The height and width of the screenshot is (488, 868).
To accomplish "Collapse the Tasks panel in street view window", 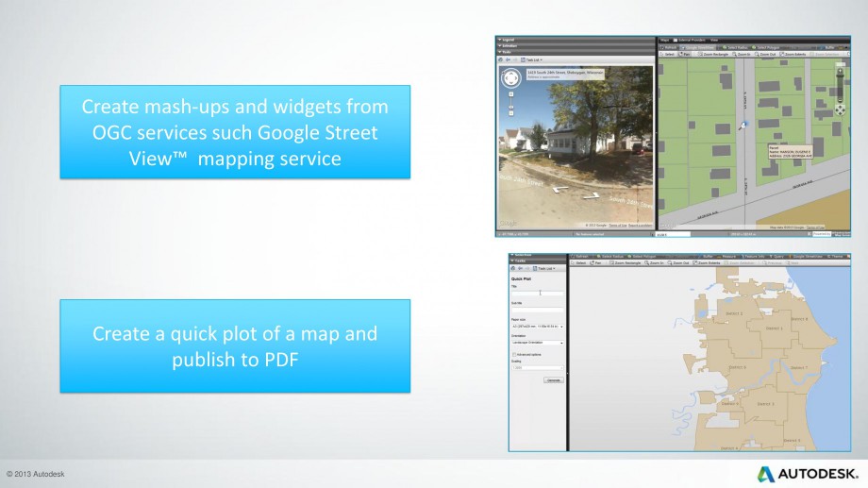I will click(x=500, y=52).
